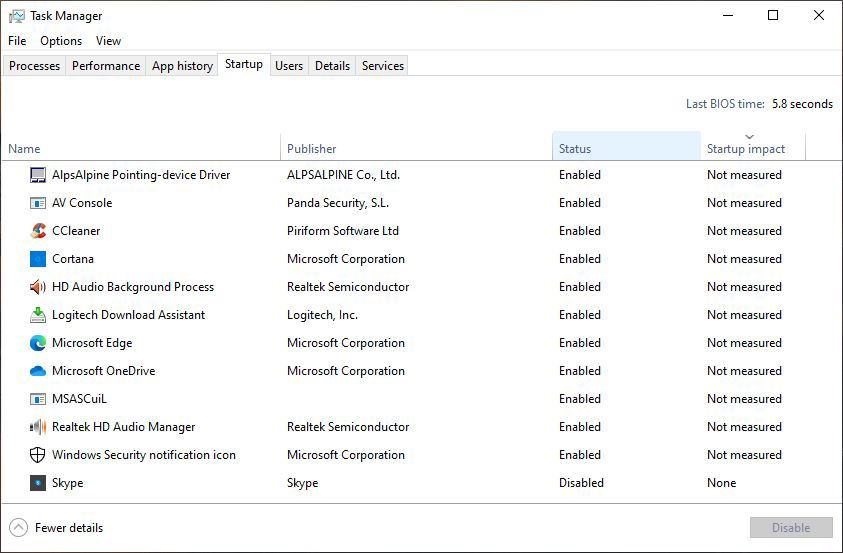
Task: Switch to the App history tab
Action: point(182,66)
